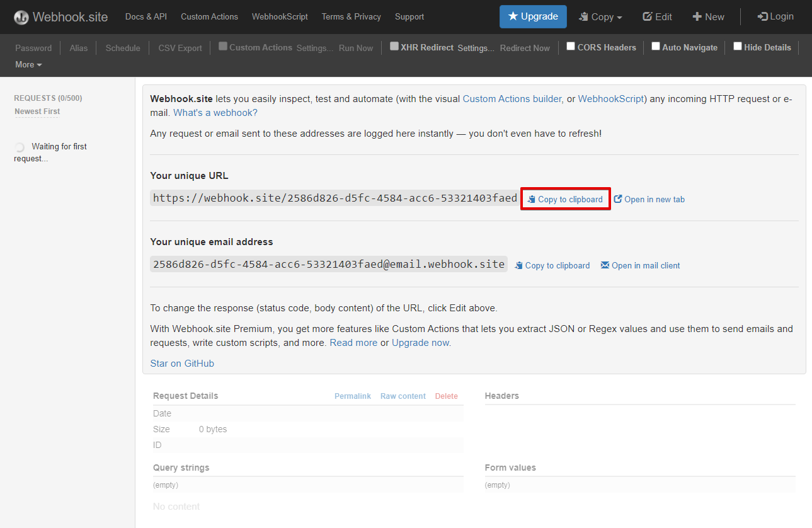The height and width of the screenshot is (528, 812).
Task: Open the email address in mail client
Action: (x=640, y=265)
